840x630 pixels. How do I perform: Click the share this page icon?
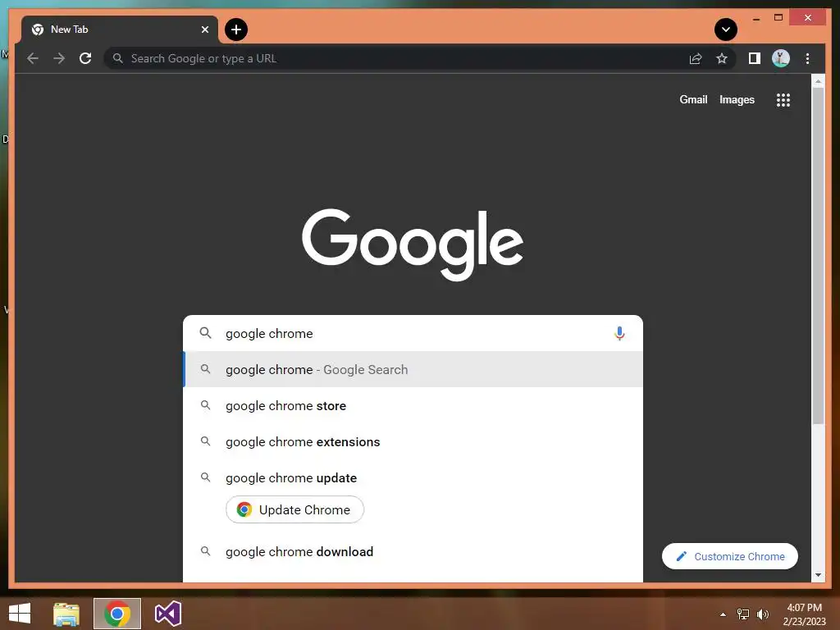696,58
